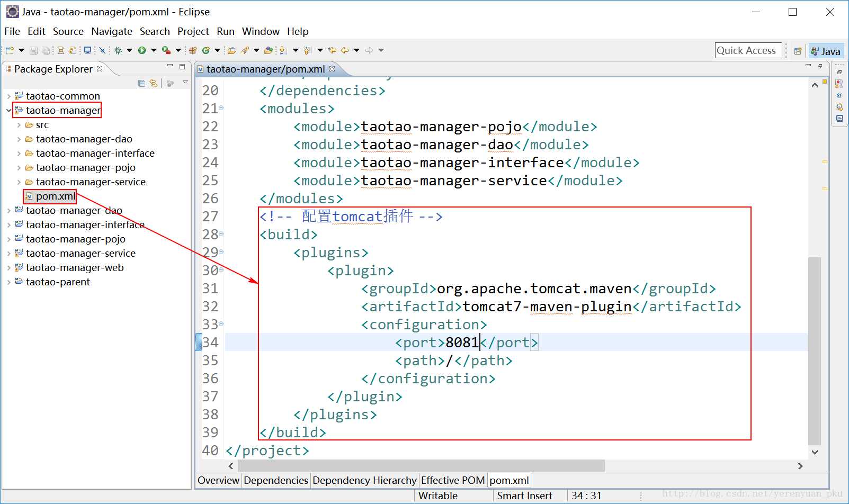The image size is (849, 504).
Task: Open Javadoc view from right trim bar
Action: pos(839,95)
